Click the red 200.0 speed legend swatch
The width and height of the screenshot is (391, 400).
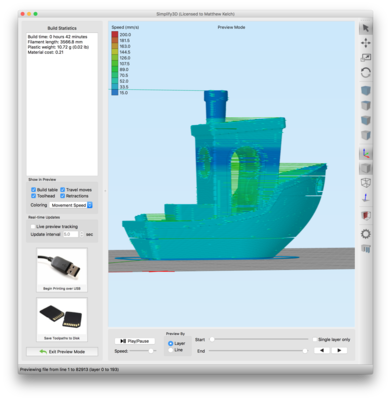115,34
